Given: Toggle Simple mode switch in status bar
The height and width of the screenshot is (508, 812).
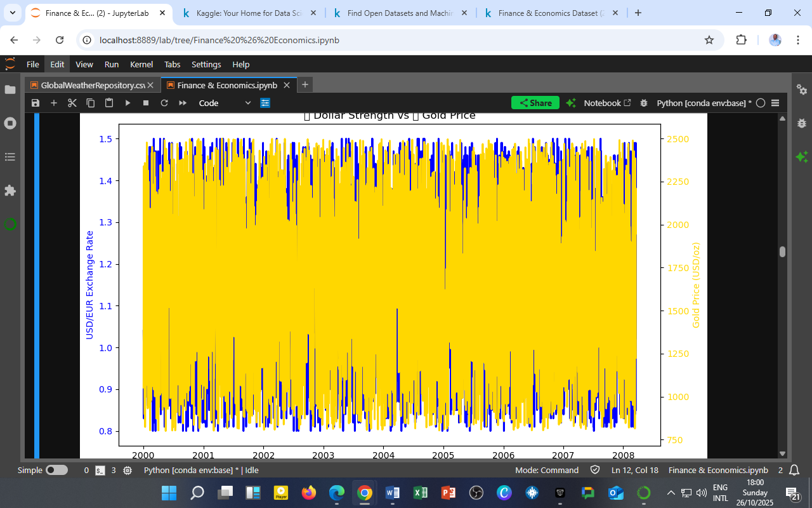Looking at the screenshot, I should pos(56,471).
